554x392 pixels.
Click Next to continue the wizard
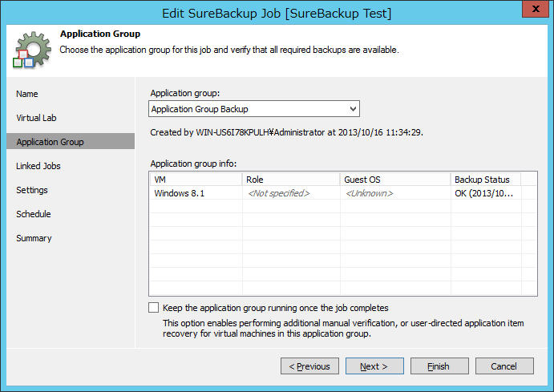pyautogui.click(x=374, y=366)
